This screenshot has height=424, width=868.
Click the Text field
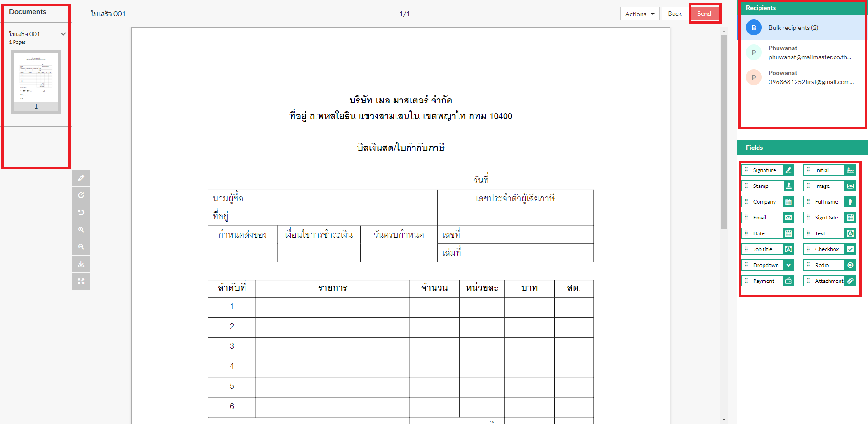(830, 233)
